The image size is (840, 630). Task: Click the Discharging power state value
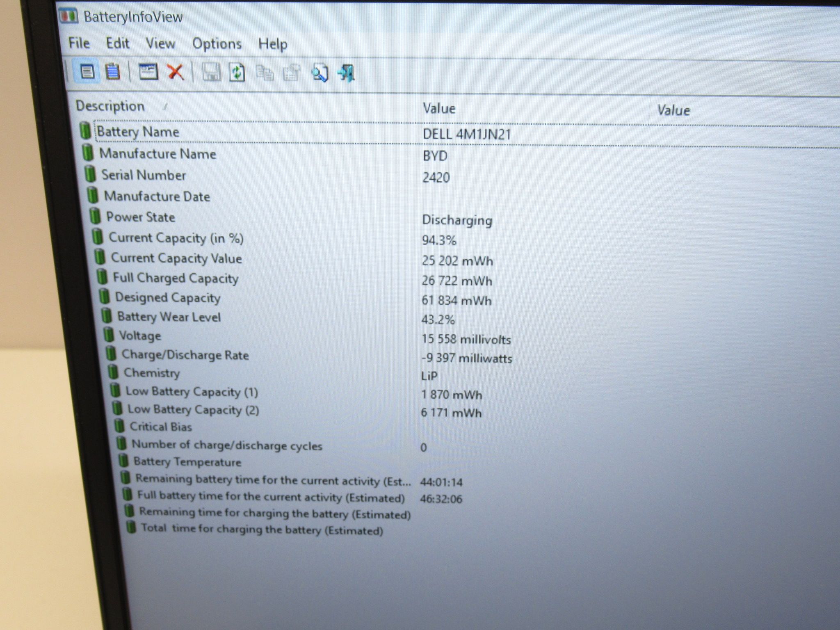pos(457,220)
